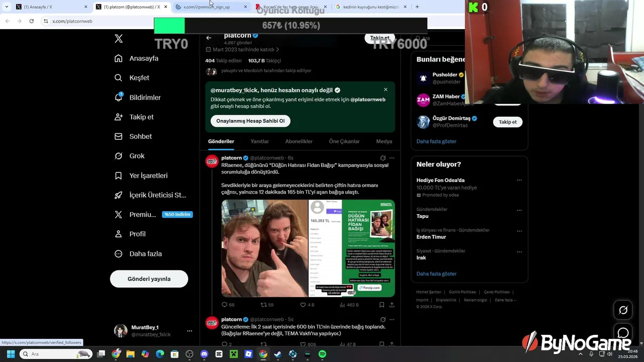Open 404 Takip edilen list
The image size is (644, 362).
click(223, 61)
